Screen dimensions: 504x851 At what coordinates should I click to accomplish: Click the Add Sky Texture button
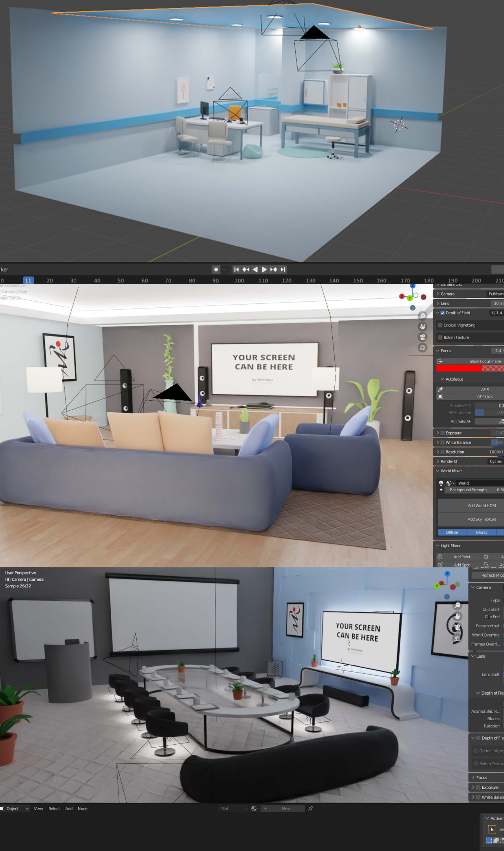tap(481, 519)
